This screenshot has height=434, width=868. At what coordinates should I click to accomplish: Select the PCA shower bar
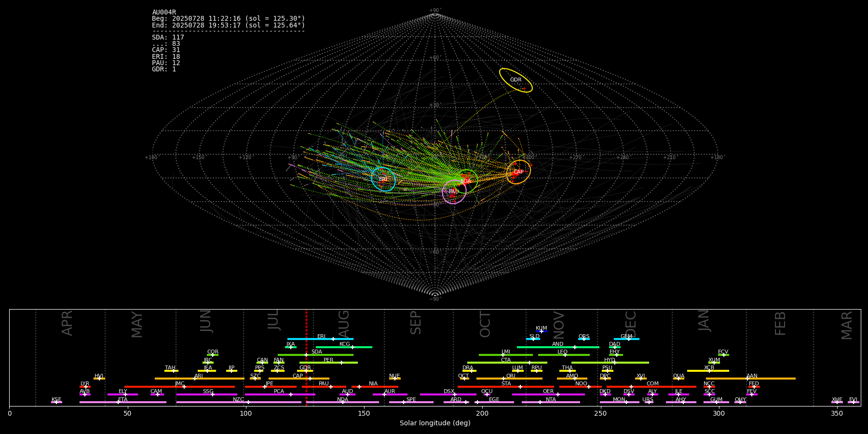pos(280,394)
